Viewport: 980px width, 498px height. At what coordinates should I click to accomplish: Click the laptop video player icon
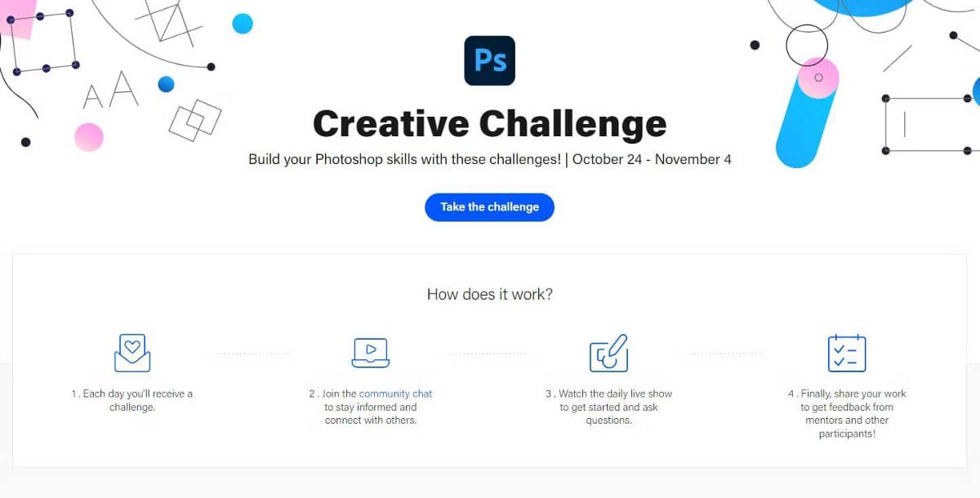(371, 353)
